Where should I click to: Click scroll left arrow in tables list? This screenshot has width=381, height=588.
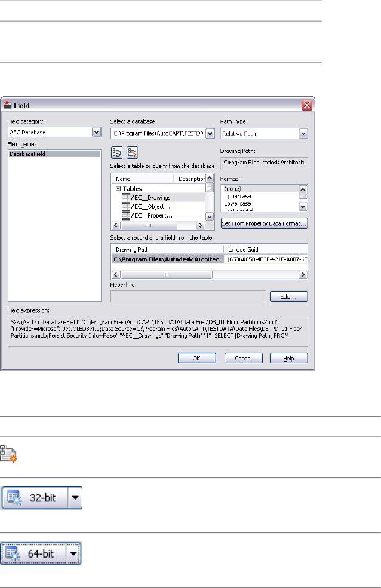click(116, 225)
